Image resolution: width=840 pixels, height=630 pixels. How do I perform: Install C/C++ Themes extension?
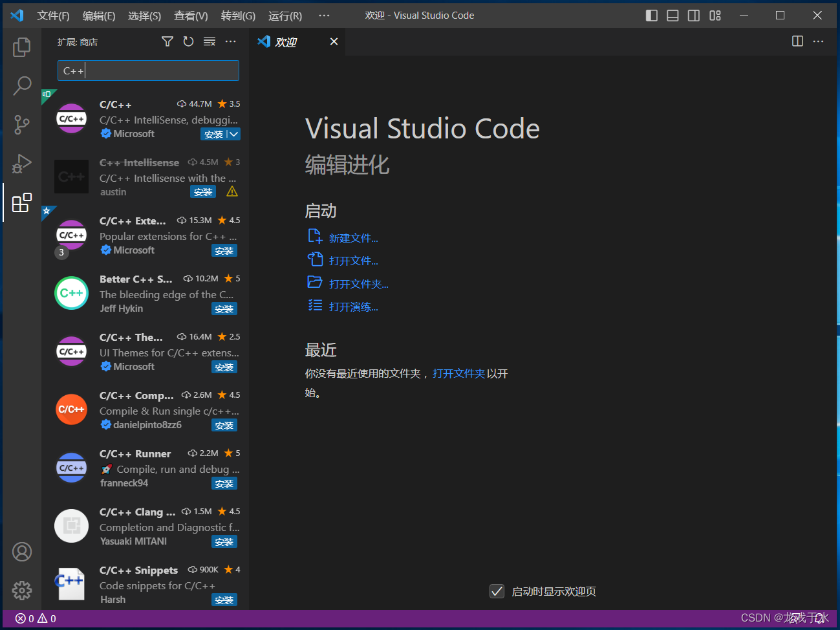(224, 367)
